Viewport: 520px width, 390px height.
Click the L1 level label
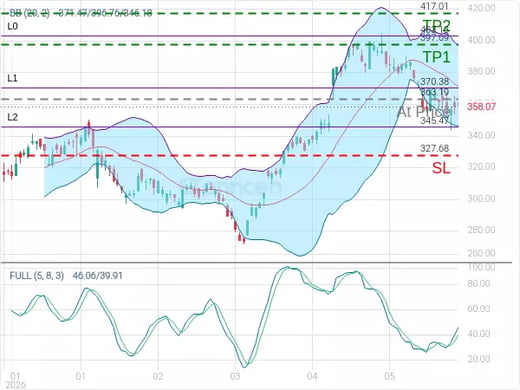click(x=12, y=78)
